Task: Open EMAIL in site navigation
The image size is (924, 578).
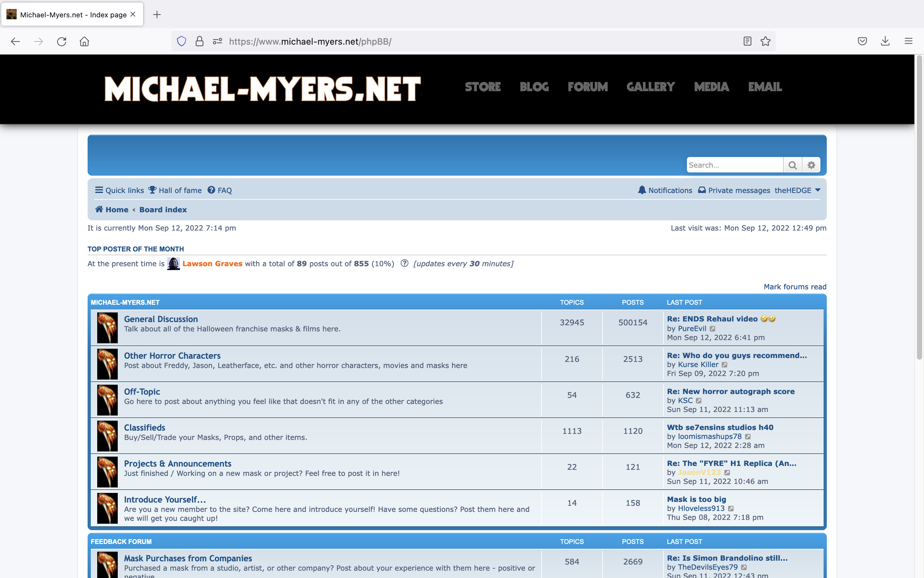Action: click(765, 87)
